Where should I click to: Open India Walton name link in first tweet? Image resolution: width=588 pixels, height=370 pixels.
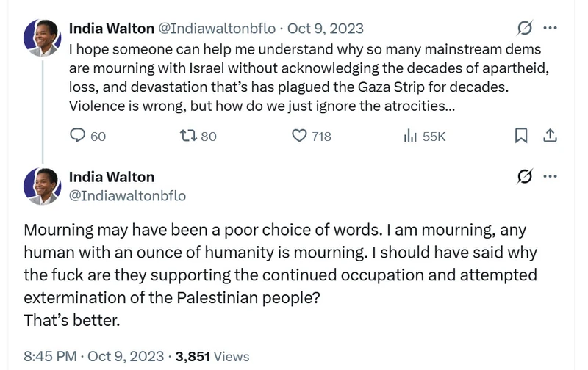tap(112, 29)
